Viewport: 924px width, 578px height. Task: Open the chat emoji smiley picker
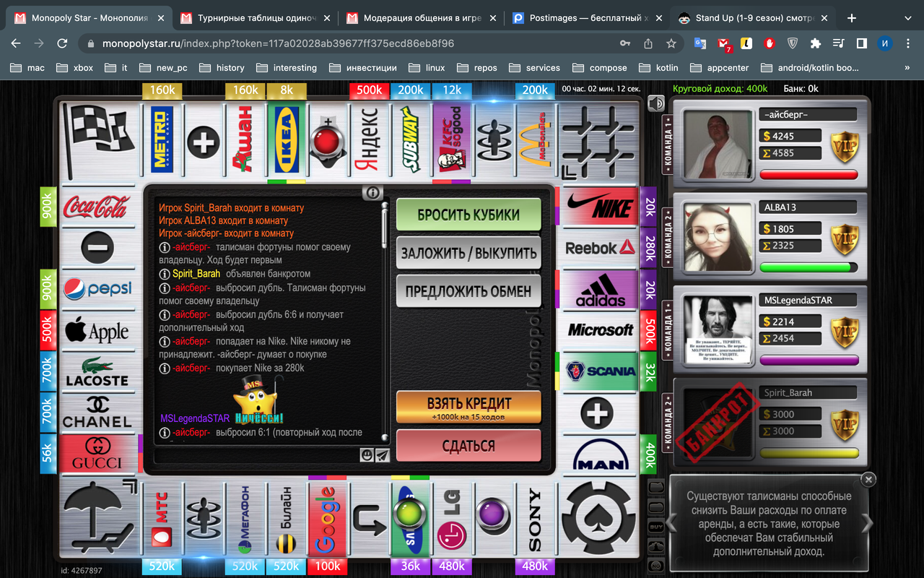coord(367,455)
